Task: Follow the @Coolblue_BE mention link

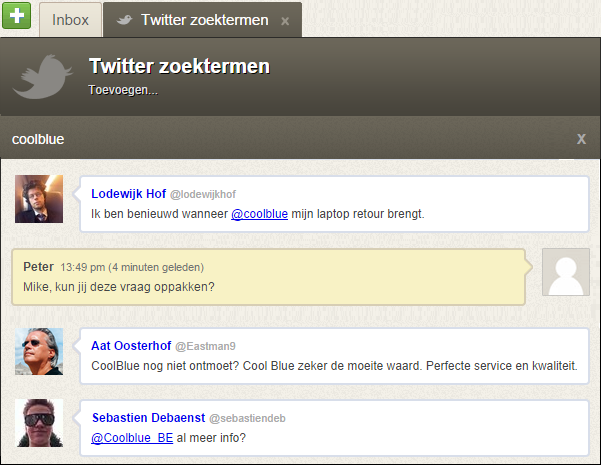Action: pyautogui.click(x=132, y=437)
